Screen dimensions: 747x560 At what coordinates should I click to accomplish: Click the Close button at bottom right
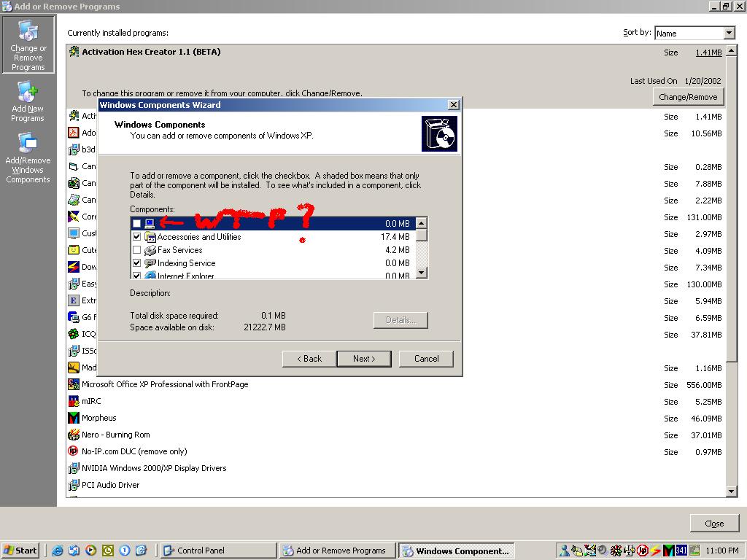click(714, 524)
